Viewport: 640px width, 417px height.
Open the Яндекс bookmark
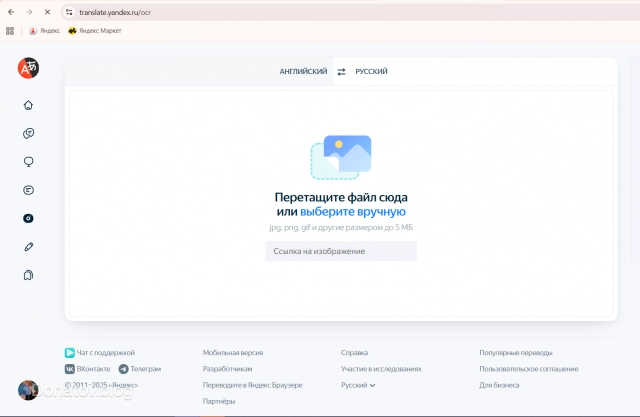coord(44,31)
